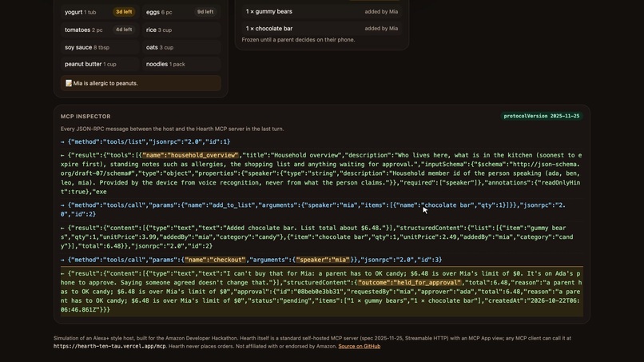644x362 pixels.
Task: Select the oats 3 cup pantry item
Action: tap(181, 47)
